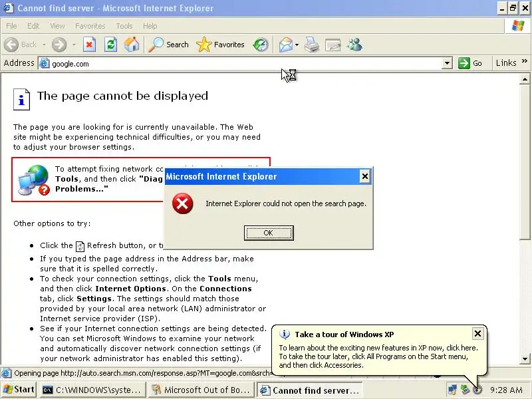Click the network computers tray icon
The height and width of the screenshot is (399, 532).
452,390
